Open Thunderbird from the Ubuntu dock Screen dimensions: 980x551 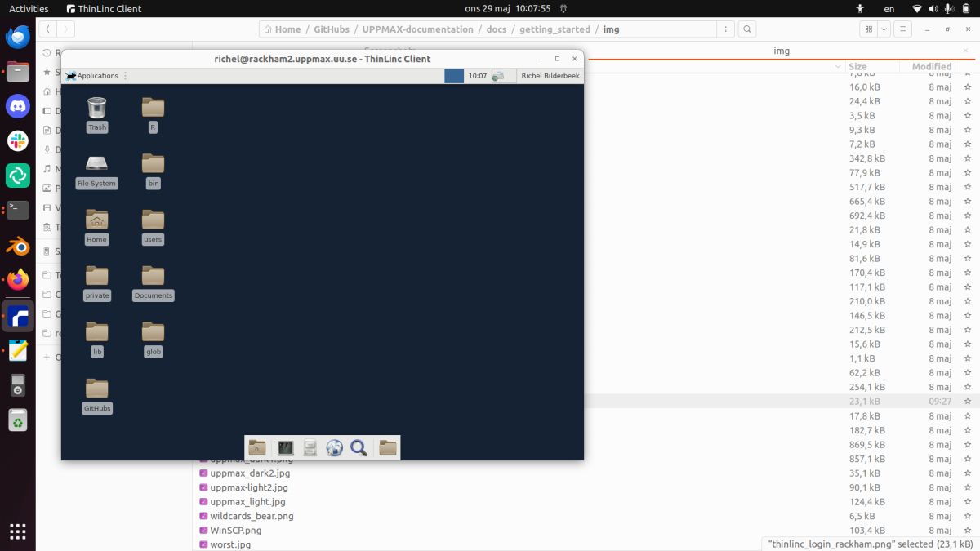(x=18, y=37)
